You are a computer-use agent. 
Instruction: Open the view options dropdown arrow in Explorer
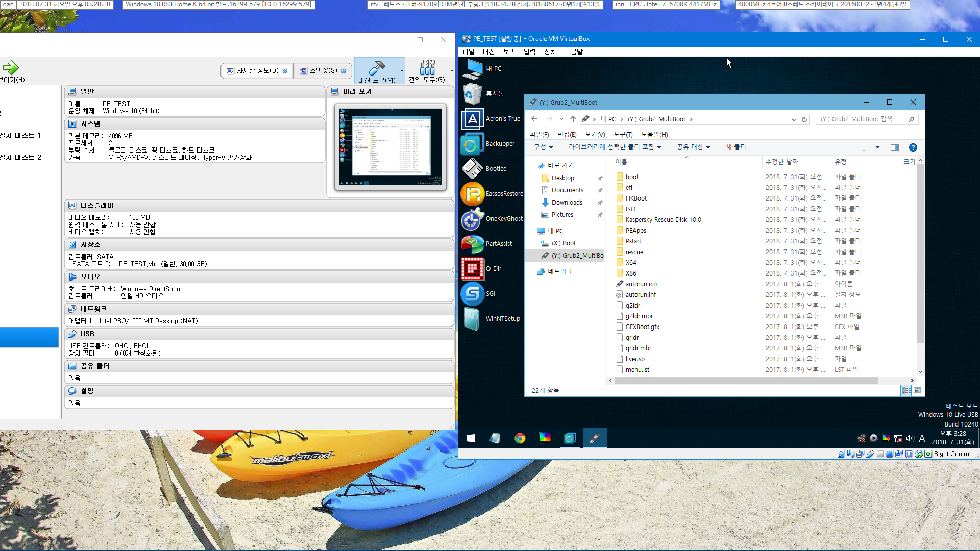[878, 147]
